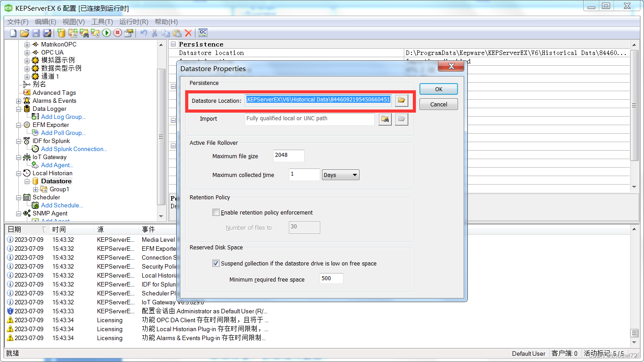The width and height of the screenshot is (644, 362).
Task: Click the 时间 column header
Action: 72,229
